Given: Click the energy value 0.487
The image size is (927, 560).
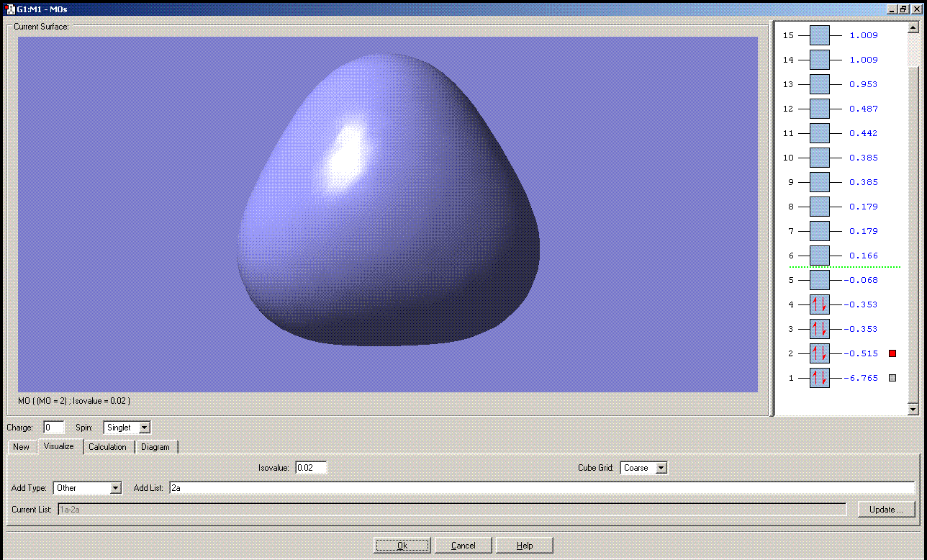Looking at the screenshot, I should point(864,109).
